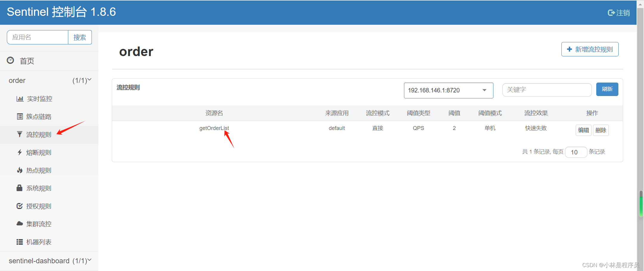This screenshot has width=644, height=271.
Task: Click the 阈值模式 column header
Action: pyautogui.click(x=490, y=113)
